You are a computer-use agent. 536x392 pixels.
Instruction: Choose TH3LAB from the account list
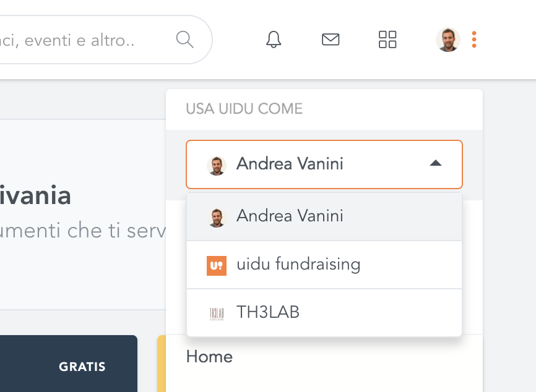click(x=324, y=313)
